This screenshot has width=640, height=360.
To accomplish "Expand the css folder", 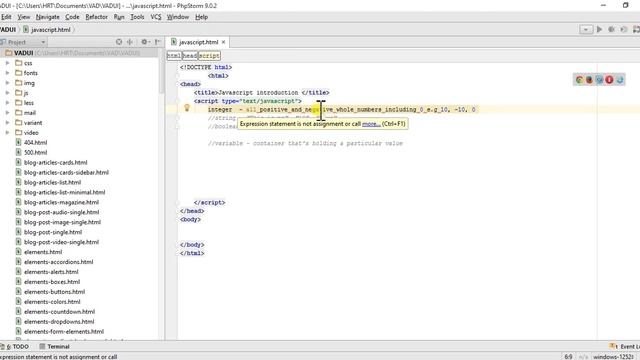I will point(7,63).
